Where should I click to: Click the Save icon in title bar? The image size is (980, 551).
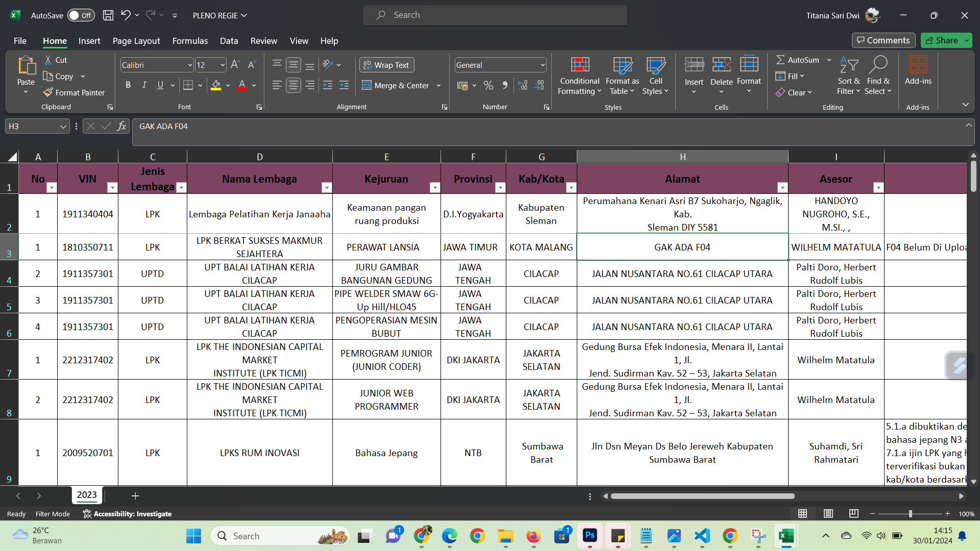click(108, 15)
